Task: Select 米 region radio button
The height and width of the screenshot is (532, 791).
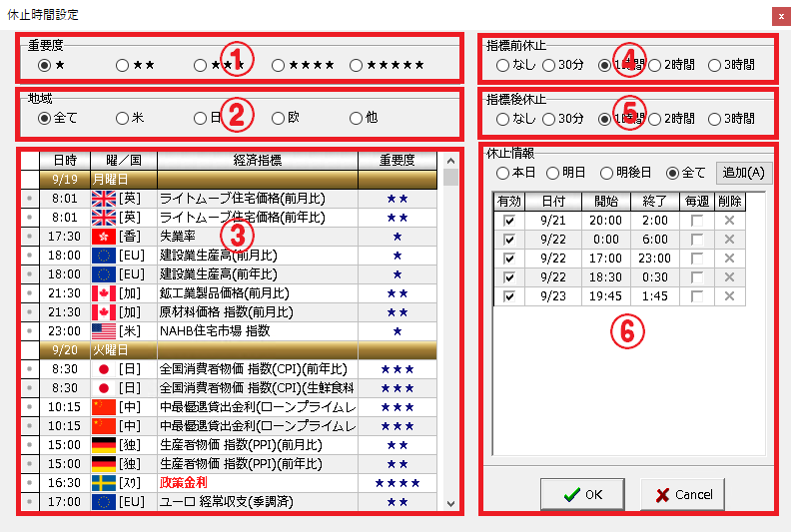Action: pyautogui.click(x=122, y=118)
